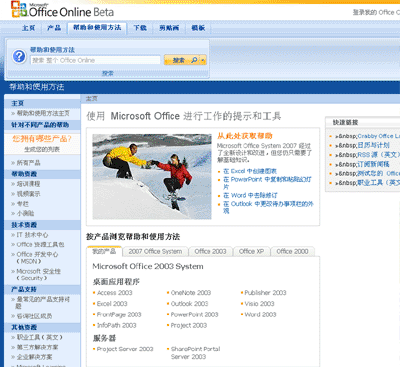The width and height of the screenshot is (400, 367).
Task: Click the 所有产品 sidebar link
Action: point(28,163)
